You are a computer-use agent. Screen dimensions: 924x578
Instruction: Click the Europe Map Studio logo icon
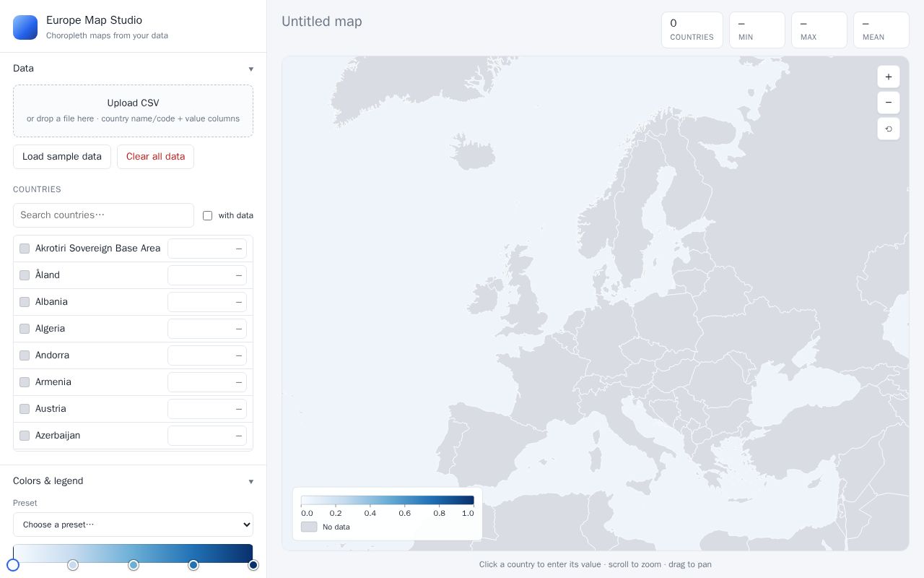pyautogui.click(x=25, y=27)
